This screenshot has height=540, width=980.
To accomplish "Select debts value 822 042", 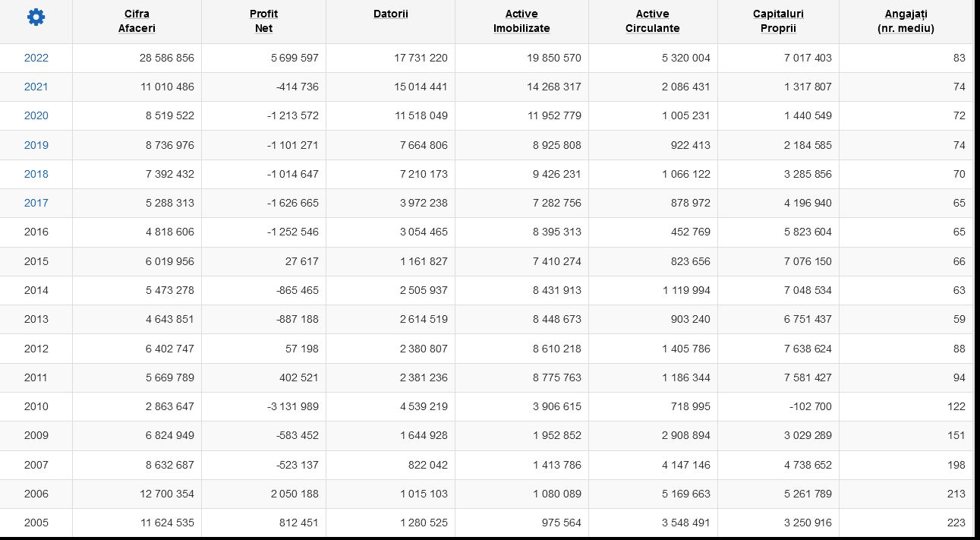I will click(428, 465).
